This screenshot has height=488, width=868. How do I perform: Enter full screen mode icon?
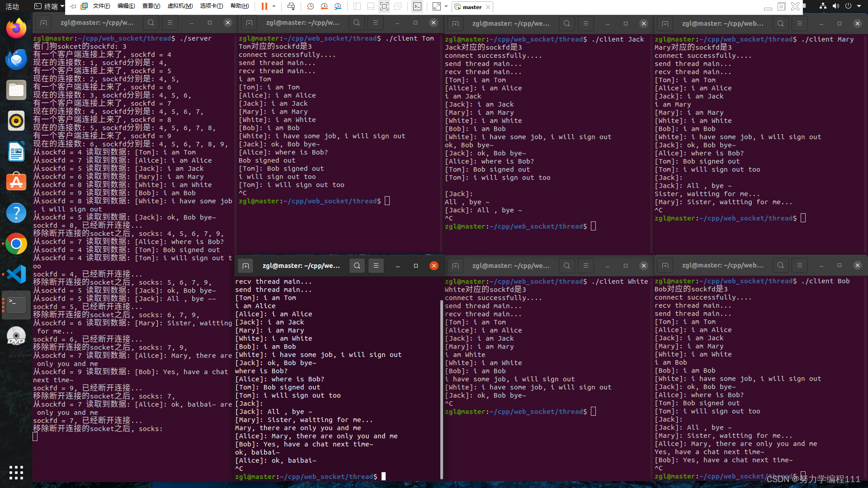pos(384,6)
